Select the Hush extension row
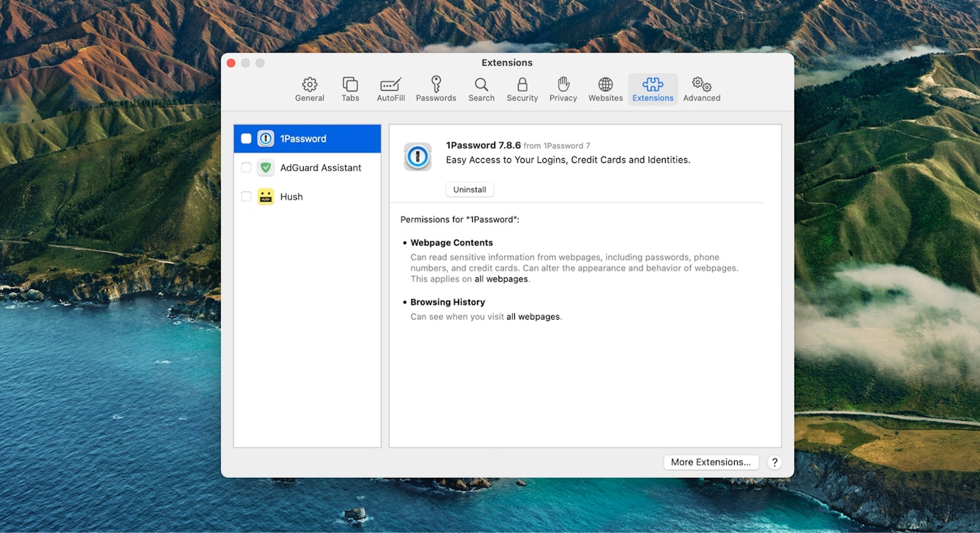 pyautogui.click(x=292, y=196)
